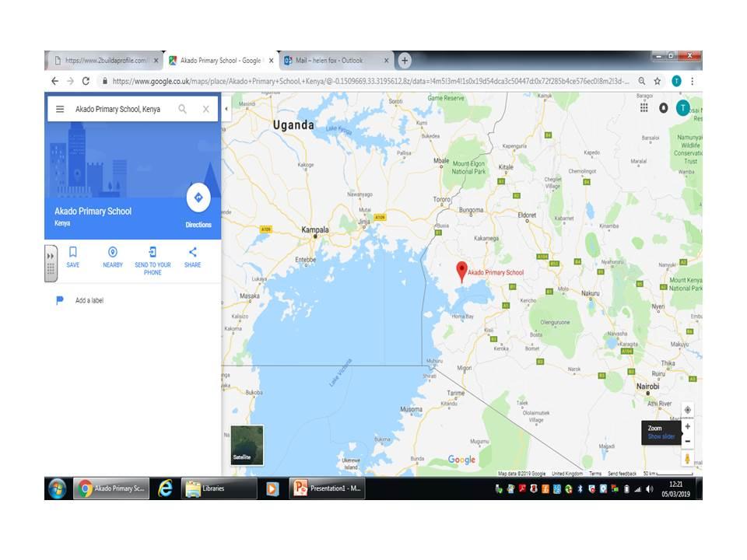Open Windows Media Player from taskbar
The width and height of the screenshot is (747, 560).
coord(272,488)
